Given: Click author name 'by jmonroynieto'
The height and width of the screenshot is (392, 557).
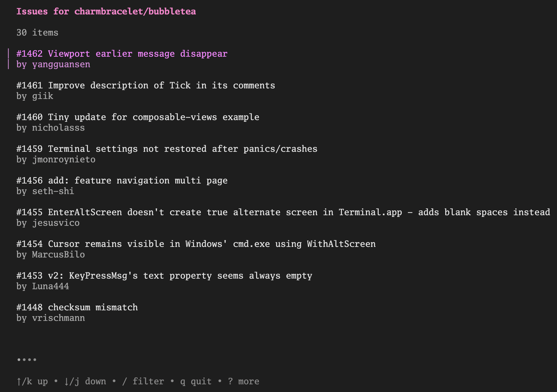Looking at the screenshot, I should tap(56, 159).
